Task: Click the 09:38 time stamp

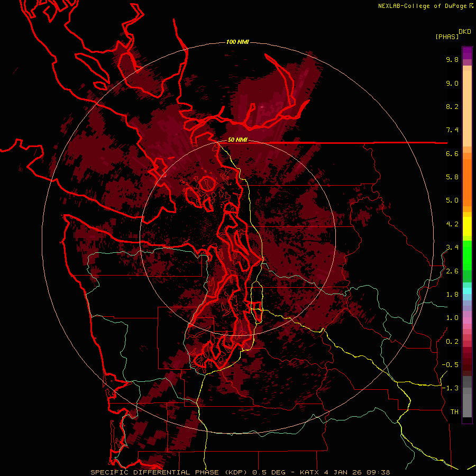Action: pyautogui.click(x=379, y=472)
